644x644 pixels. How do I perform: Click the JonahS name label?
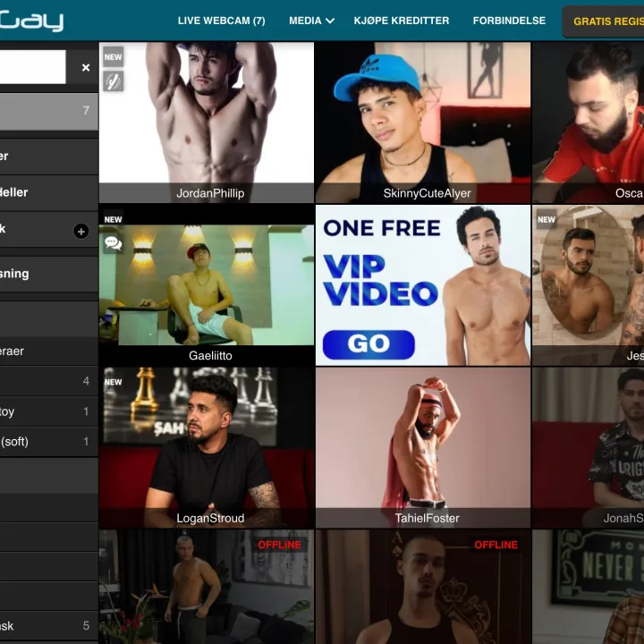(623, 518)
